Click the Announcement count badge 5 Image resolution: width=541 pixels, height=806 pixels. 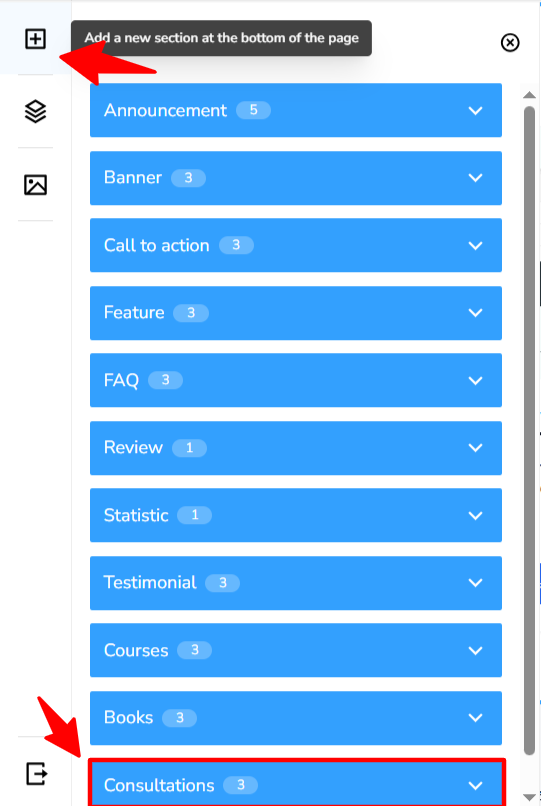click(x=254, y=110)
